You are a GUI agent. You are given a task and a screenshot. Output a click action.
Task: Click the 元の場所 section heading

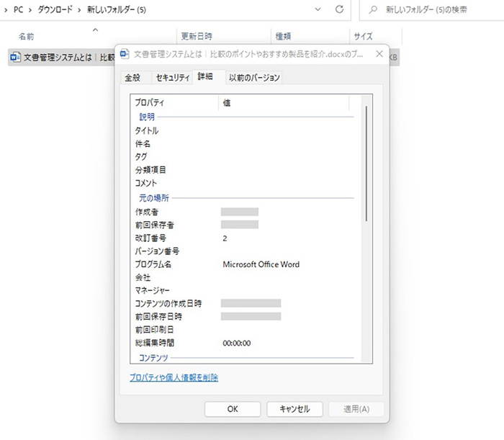click(x=154, y=198)
